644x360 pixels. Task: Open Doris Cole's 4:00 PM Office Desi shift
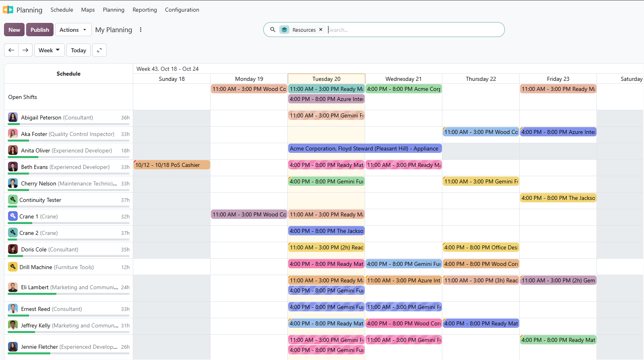[x=481, y=247]
